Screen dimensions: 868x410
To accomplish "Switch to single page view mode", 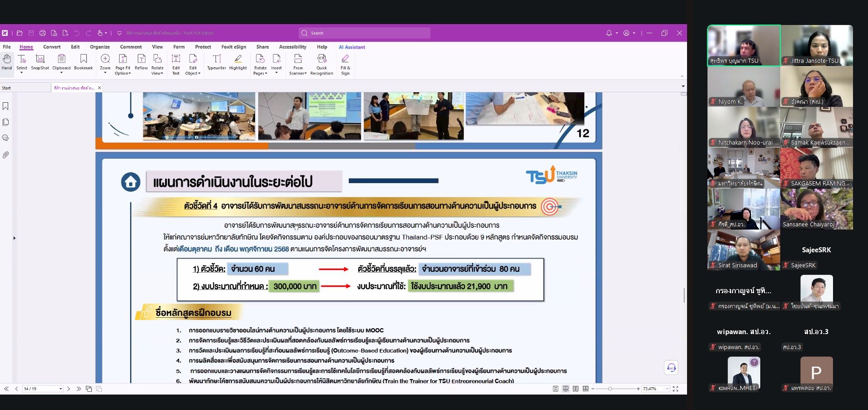I will (x=556, y=389).
